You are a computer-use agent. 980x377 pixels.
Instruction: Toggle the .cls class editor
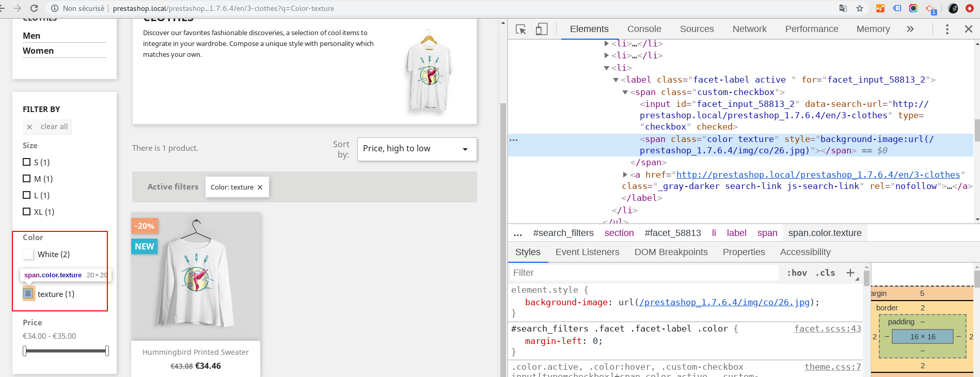[x=825, y=273]
